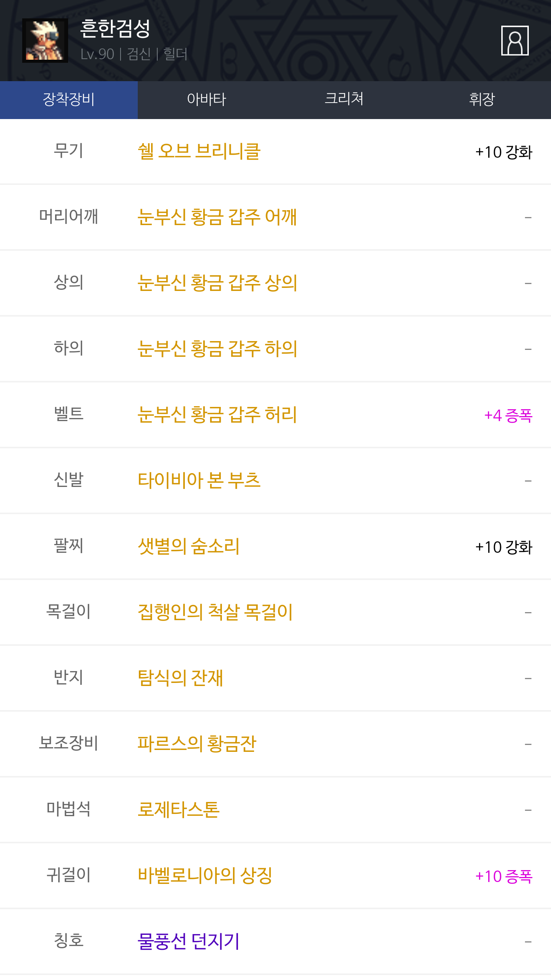Click the character avatar thumbnail
Image resolution: width=551 pixels, height=980 pixels.
point(45,41)
